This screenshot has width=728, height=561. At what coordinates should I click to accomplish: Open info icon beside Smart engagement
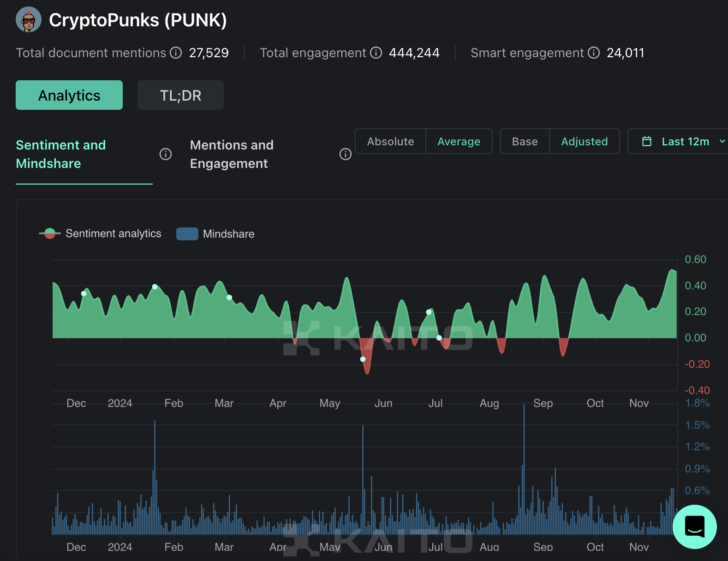594,53
